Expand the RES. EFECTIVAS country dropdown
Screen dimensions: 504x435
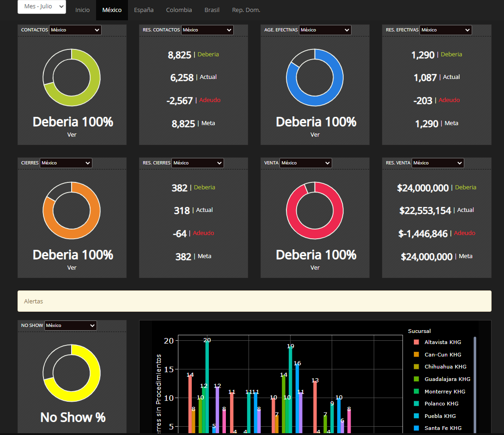click(x=446, y=30)
